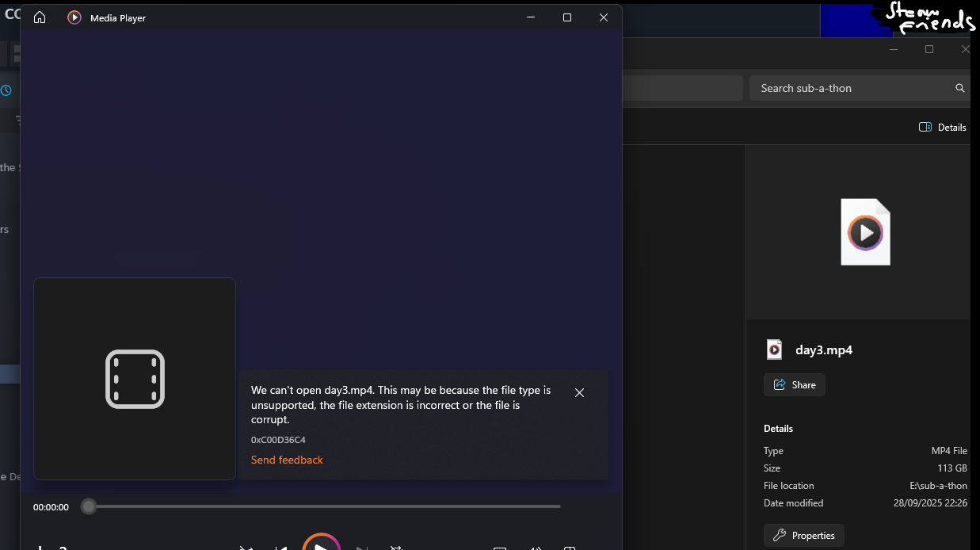Image resolution: width=980 pixels, height=550 pixels.
Task: Toggle repeat mode
Action: click(x=396, y=547)
